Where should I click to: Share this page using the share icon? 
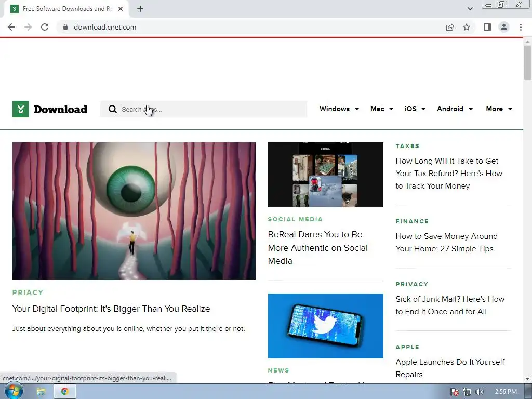450,27
